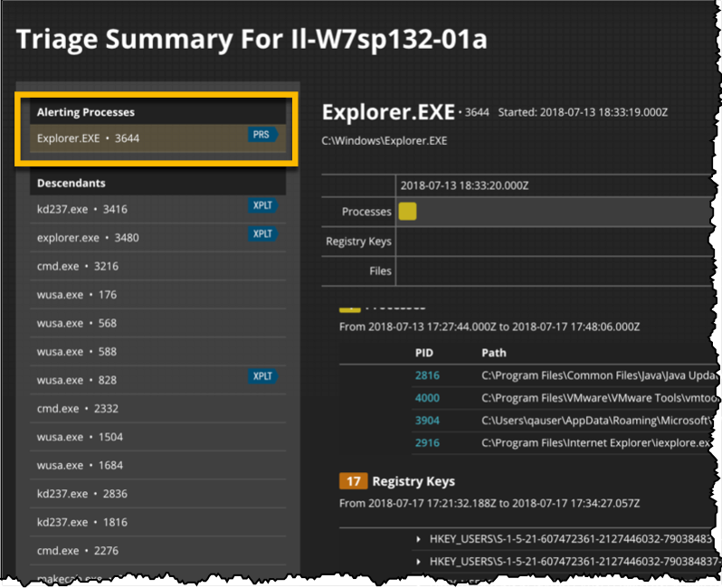Click the orange 17 Registry Keys badge
Image resolution: width=722 pixels, height=588 pixels.
pos(353,481)
